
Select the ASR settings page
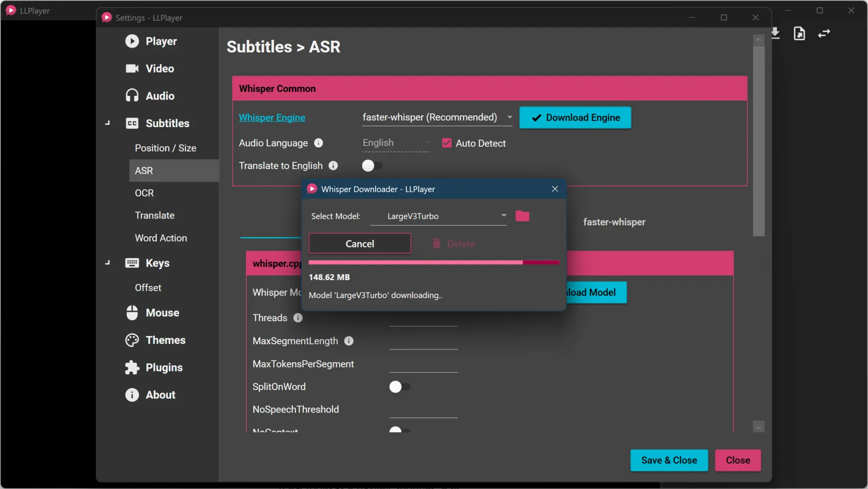(x=174, y=171)
